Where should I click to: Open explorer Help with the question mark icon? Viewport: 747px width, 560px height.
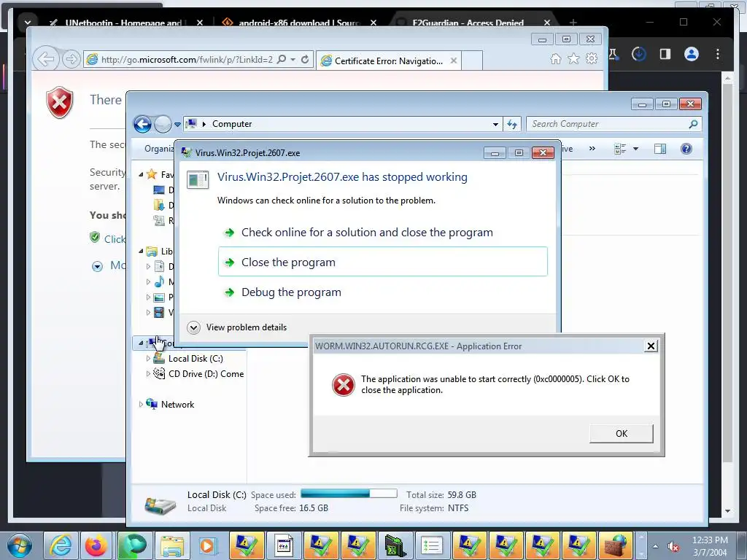click(x=686, y=149)
